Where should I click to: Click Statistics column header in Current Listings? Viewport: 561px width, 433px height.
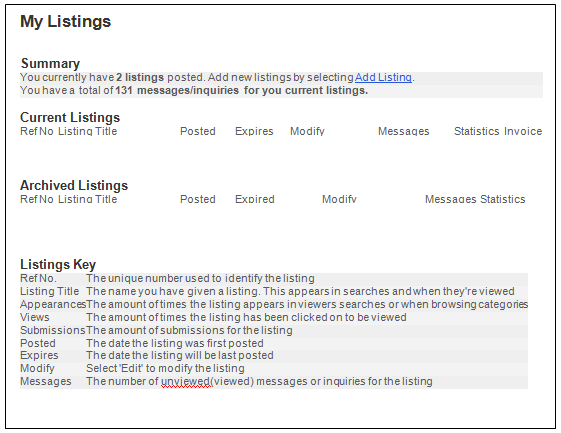(x=477, y=131)
